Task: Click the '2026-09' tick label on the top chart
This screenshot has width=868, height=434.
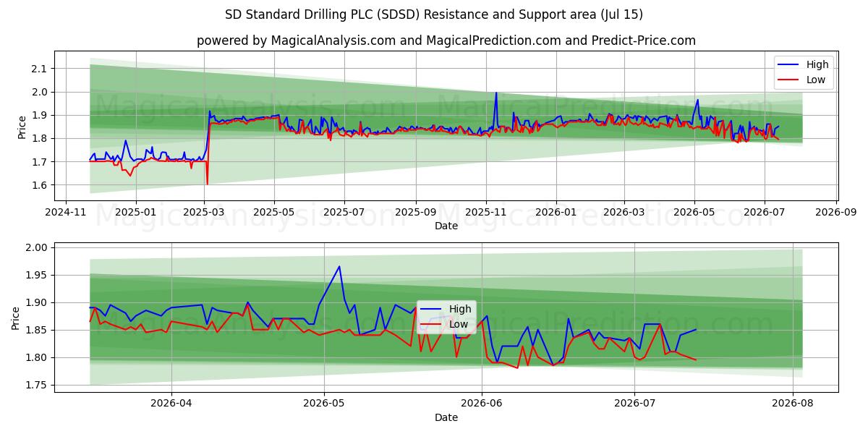Action: pyautogui.click(x=836, y=212)
